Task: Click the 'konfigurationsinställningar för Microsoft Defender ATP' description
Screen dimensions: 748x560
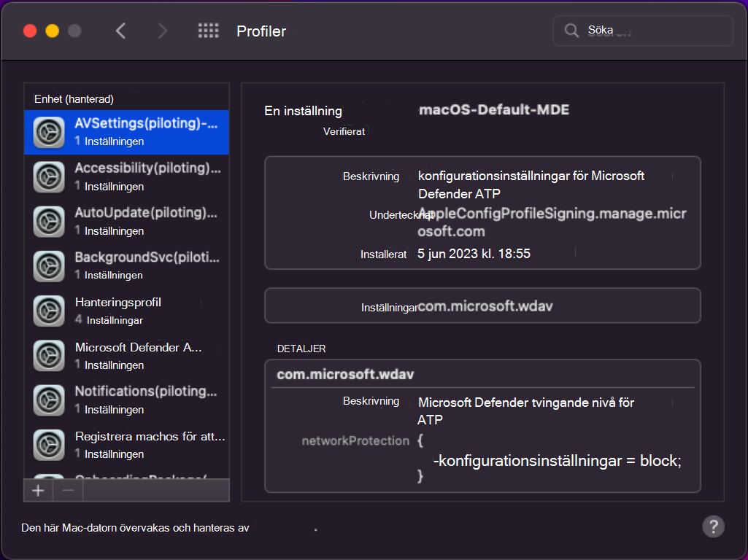Action: pos(531,185)
